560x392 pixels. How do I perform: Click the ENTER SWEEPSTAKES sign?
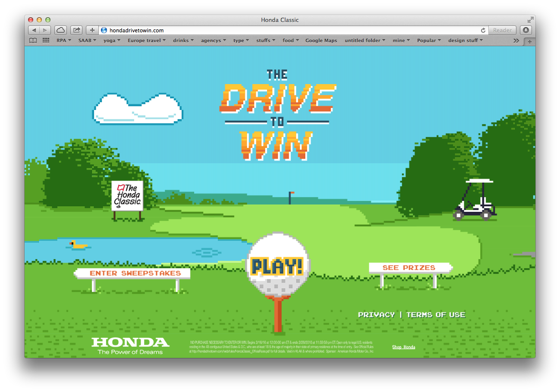tap(132, 273)
